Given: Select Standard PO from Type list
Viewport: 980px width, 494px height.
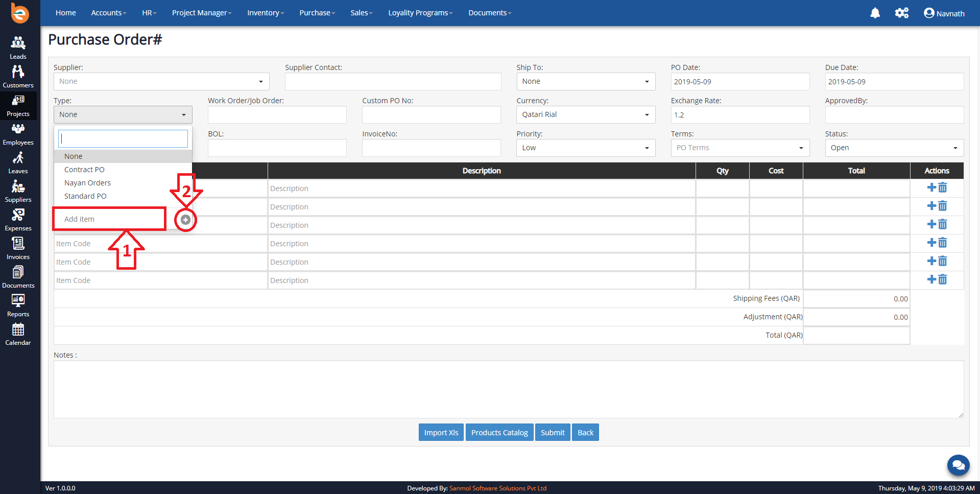Looking at the screenshot, I should pyautogui.click(x=123, y=196).
